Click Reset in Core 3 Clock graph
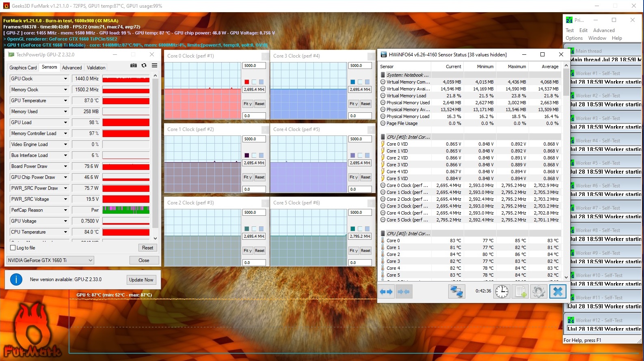Screen dimensions: 644x361 point(365,104)
